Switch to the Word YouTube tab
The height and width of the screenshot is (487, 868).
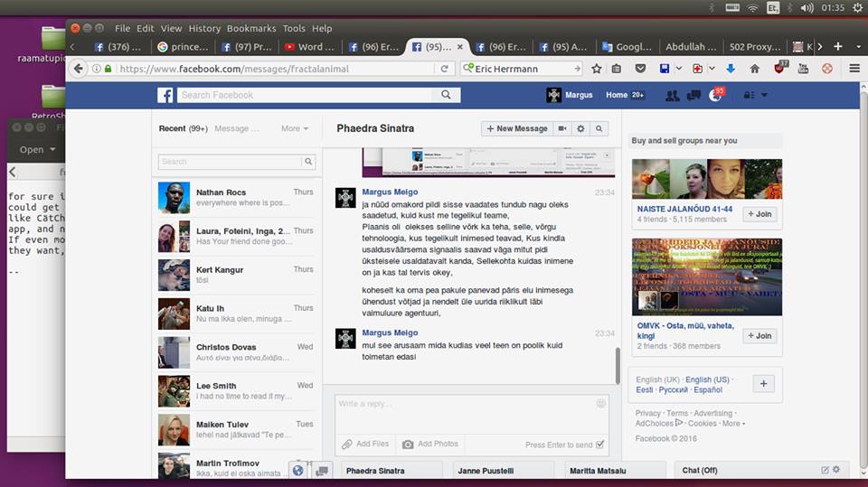click(x=310, y=47)
